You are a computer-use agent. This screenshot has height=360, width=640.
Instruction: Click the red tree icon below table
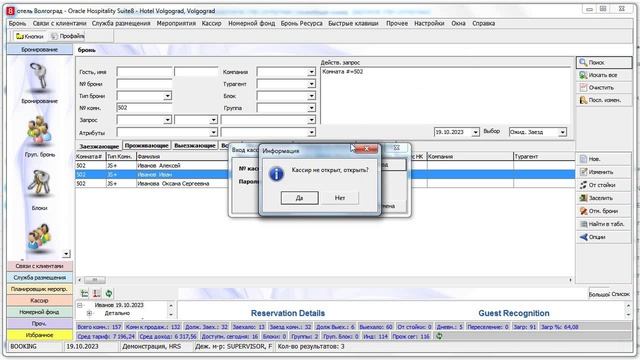tap(97, 293)
